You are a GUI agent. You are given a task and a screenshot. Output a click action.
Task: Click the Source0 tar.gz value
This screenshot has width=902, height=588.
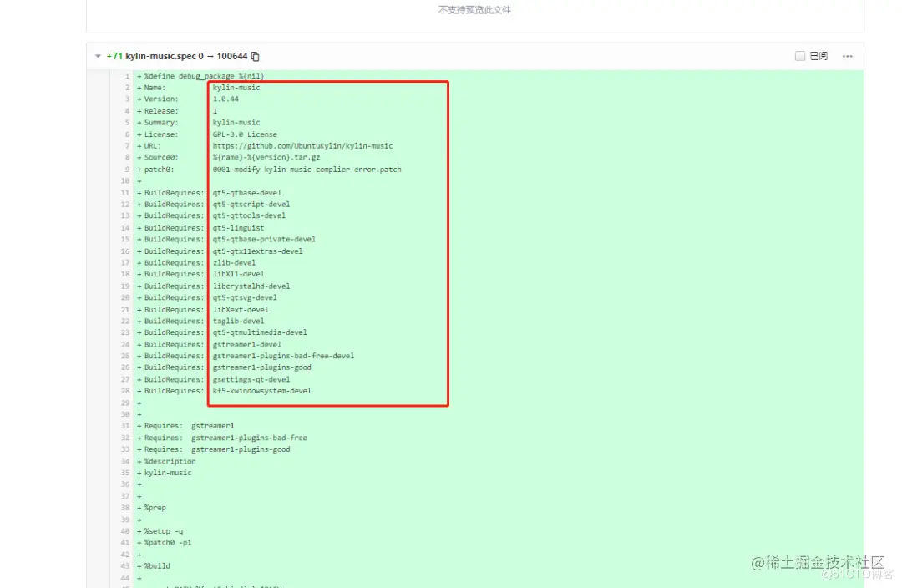pos(266,157)
